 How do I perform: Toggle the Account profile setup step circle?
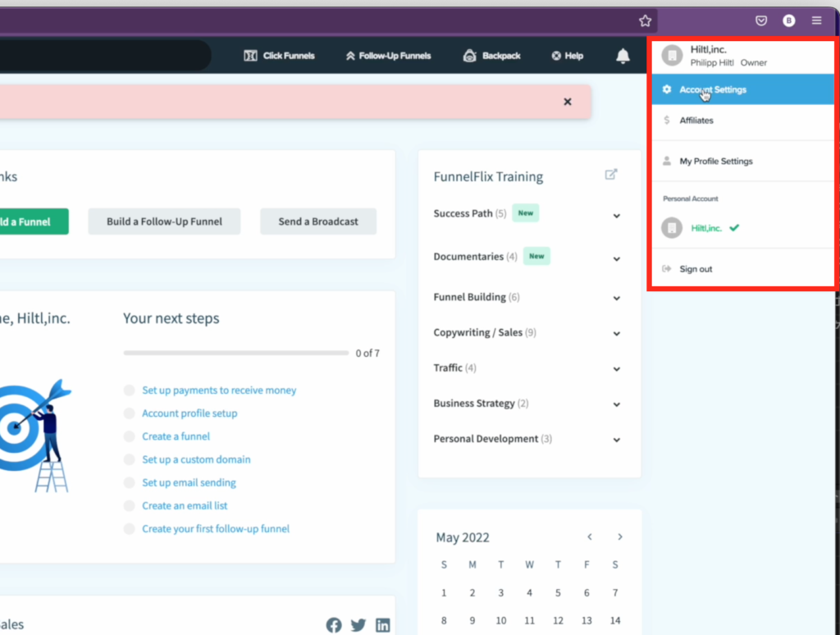[x=129, y=413]
